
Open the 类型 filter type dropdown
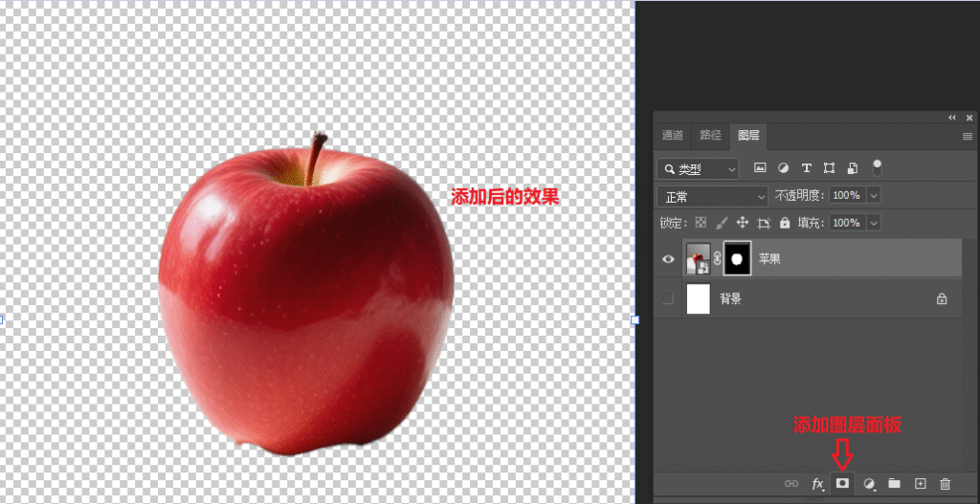point(698,168)
